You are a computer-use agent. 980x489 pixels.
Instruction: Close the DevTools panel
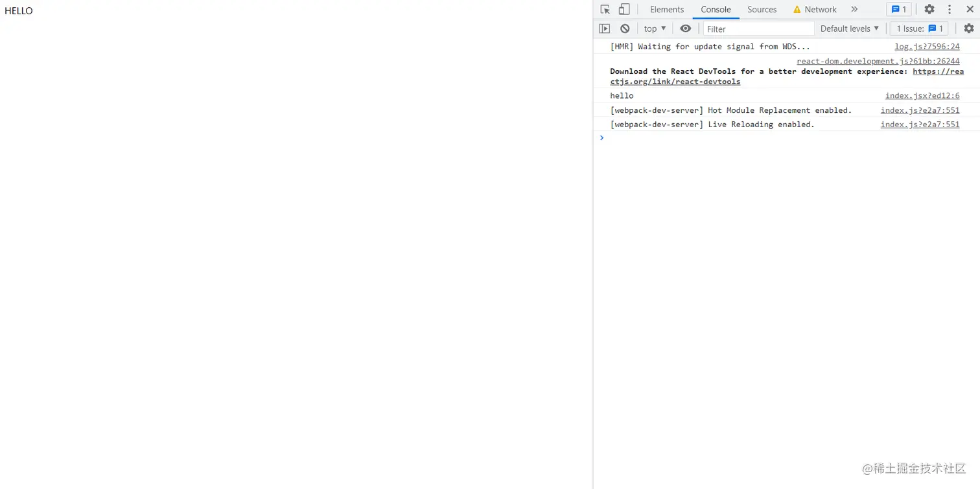tap(970, 9)
